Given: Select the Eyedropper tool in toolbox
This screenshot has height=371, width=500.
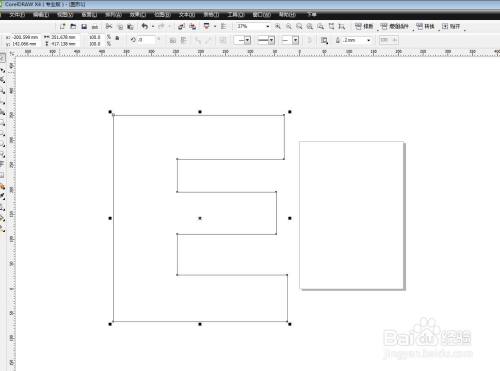Looking at the screenshot, I should tap(2, 197).
